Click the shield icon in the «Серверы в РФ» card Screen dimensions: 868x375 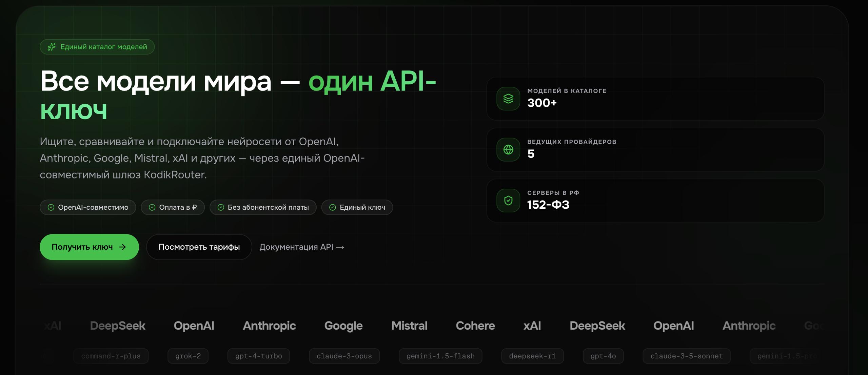click(x=508, y=201)
